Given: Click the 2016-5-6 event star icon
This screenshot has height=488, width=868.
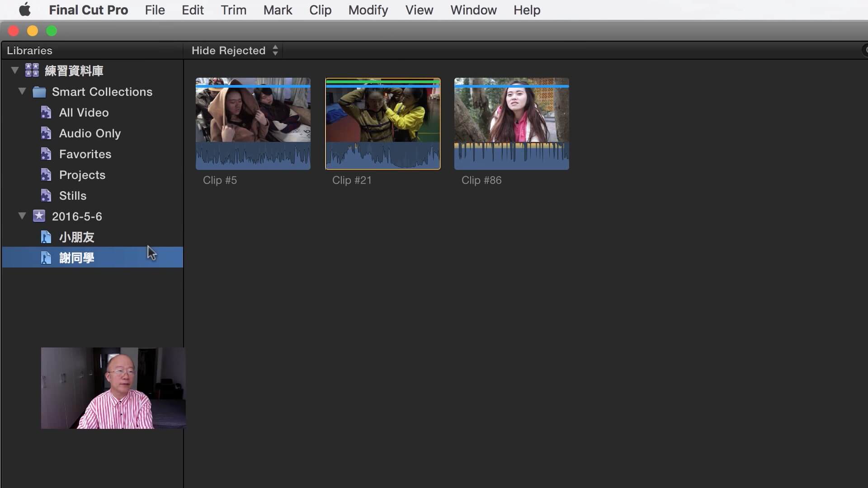Looking at the screenshot, I should [x=39, y=216].
